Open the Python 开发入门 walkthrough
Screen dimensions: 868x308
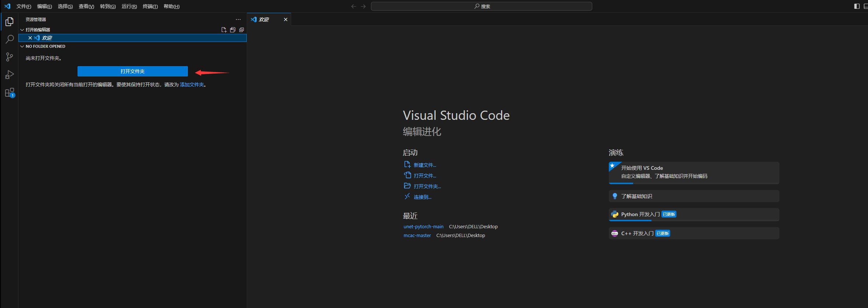pyautogui.click(x=694, y=215)
